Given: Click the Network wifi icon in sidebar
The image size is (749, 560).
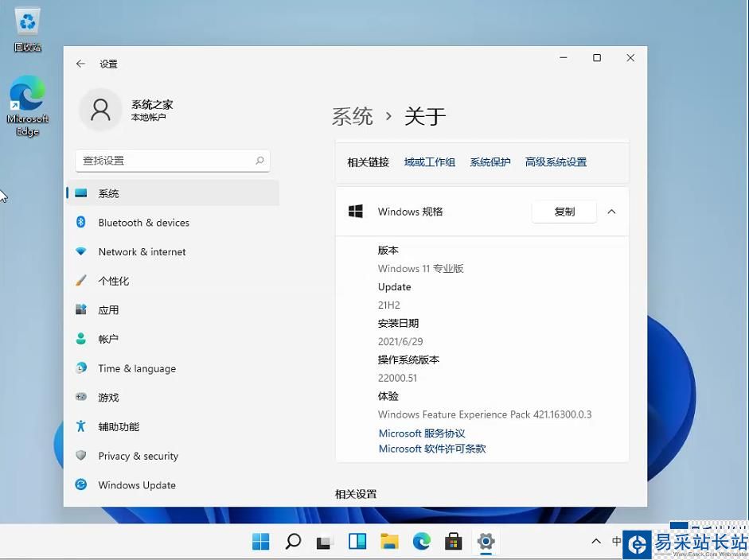Looking at the screenshot, I should (x=80, y=251).
